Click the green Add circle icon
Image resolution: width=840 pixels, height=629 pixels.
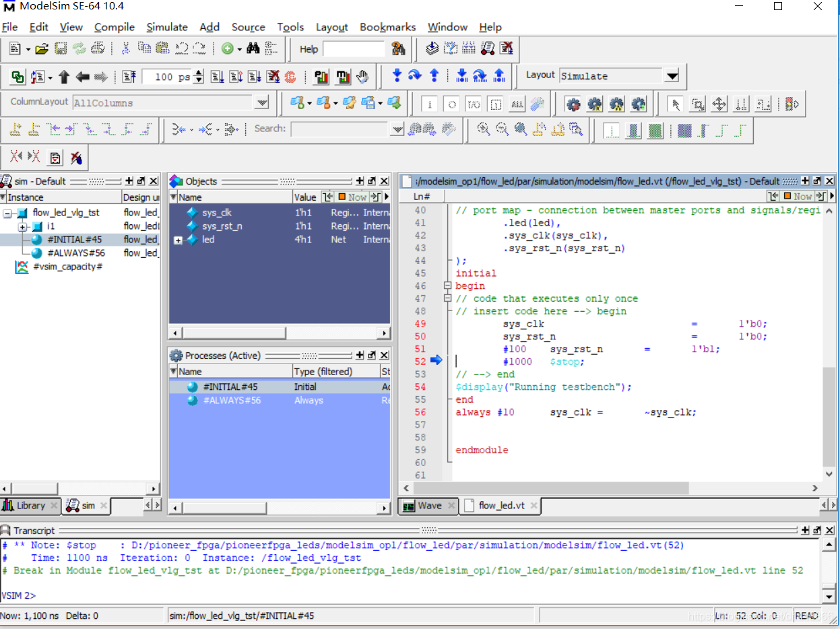[x=227, y=48]
